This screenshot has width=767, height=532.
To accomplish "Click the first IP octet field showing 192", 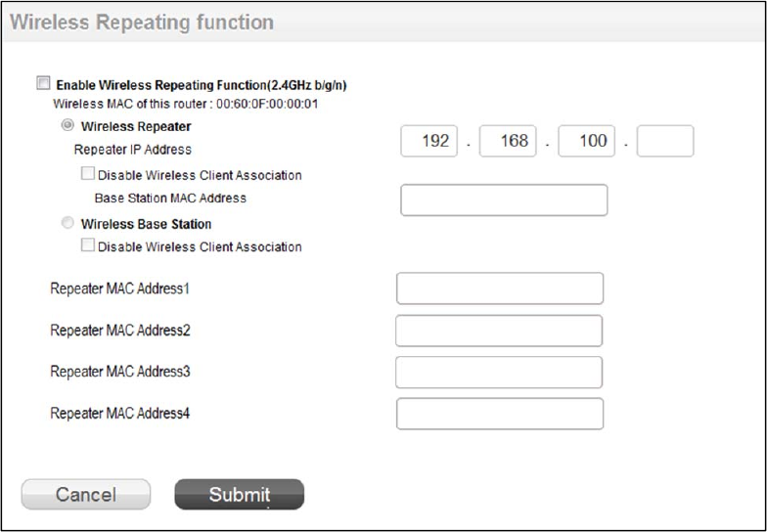I will click(x=429, y=141).
